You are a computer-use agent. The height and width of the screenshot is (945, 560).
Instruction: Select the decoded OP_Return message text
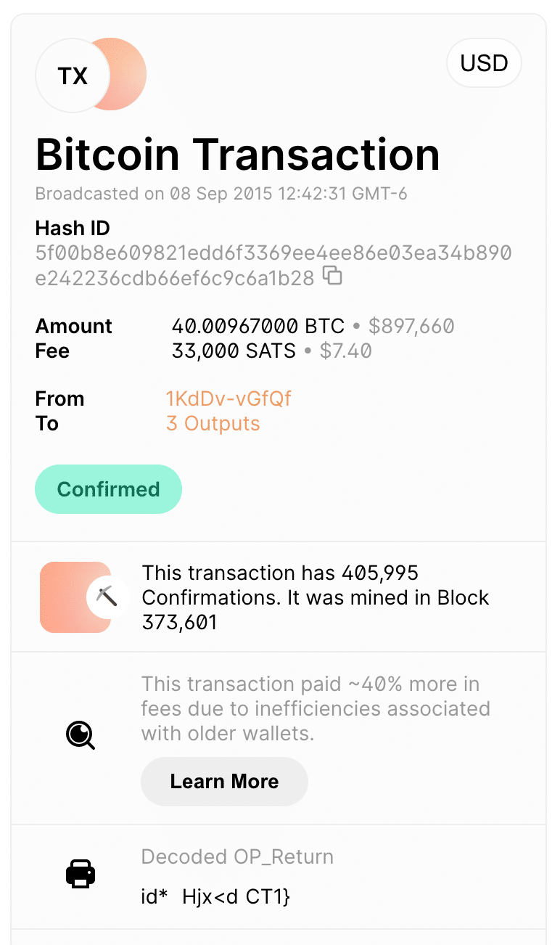(x=215, y=897)
